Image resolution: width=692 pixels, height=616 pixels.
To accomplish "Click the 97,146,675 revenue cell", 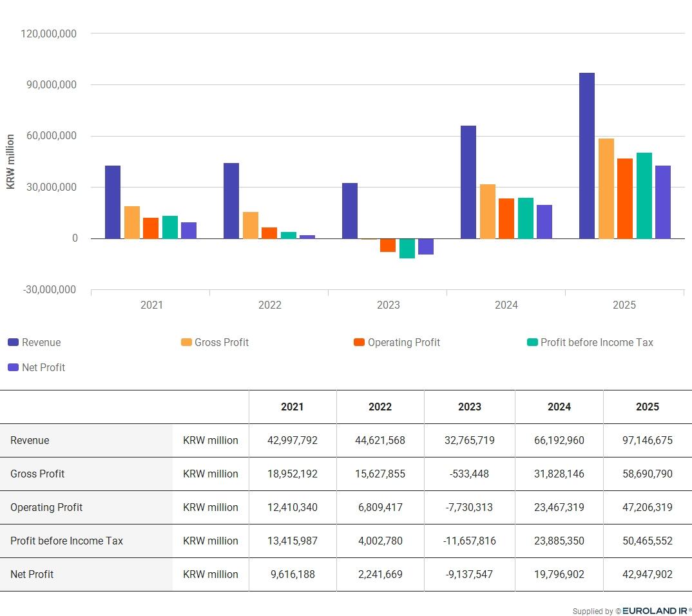I will [x=648, y=440].
